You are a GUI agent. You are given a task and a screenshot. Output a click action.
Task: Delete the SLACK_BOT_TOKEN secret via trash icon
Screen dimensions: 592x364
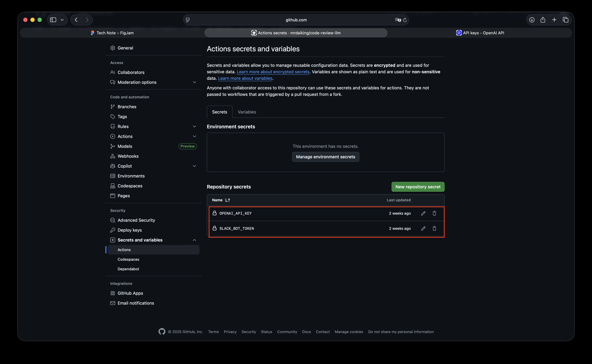pyautogui.click(x=434, y=228)
